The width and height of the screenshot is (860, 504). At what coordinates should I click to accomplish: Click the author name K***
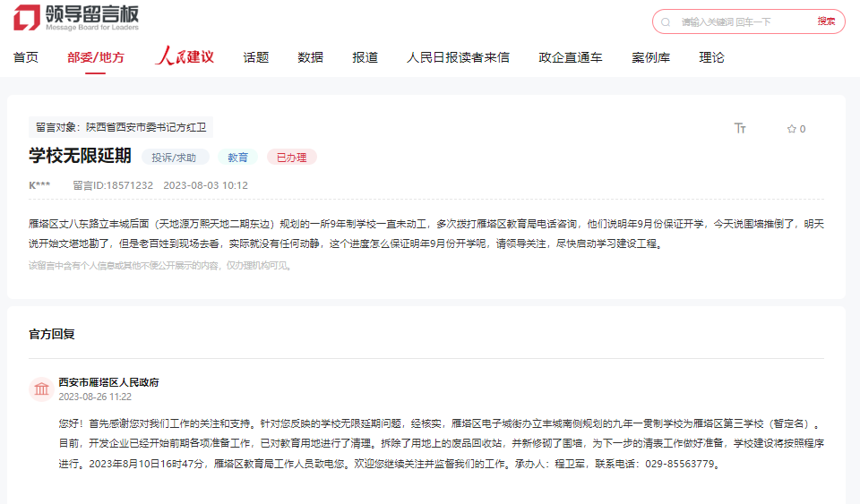point(39,185)
